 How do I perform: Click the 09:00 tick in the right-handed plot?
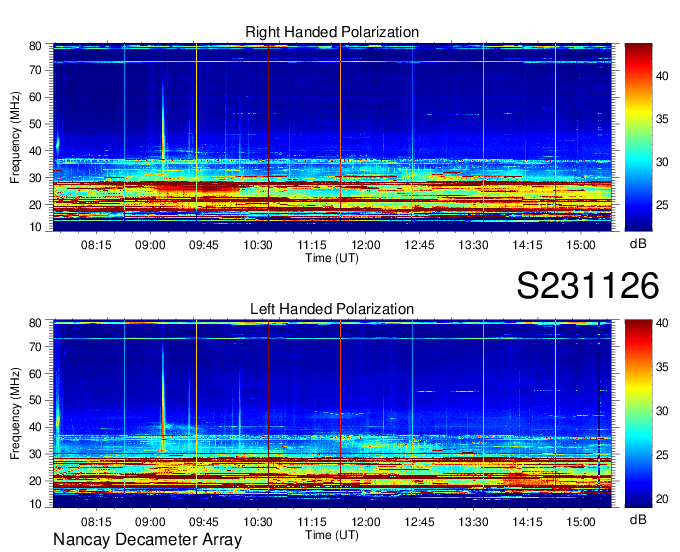click(x=150, y=245)
